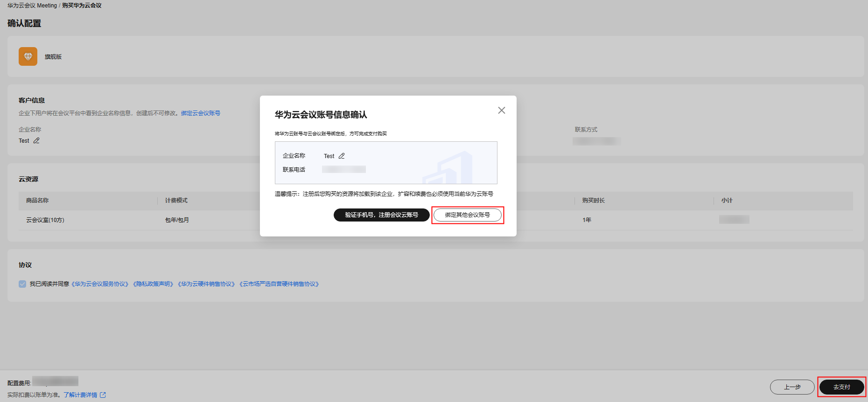Click external link icon after 了解计费详情
Viewport: 868px width, 402px height.
(103, 395)
